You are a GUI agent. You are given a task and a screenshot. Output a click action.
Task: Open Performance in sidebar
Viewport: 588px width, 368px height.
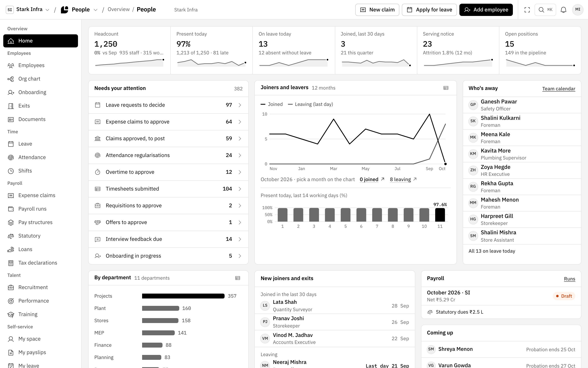[x=41, y=301]
